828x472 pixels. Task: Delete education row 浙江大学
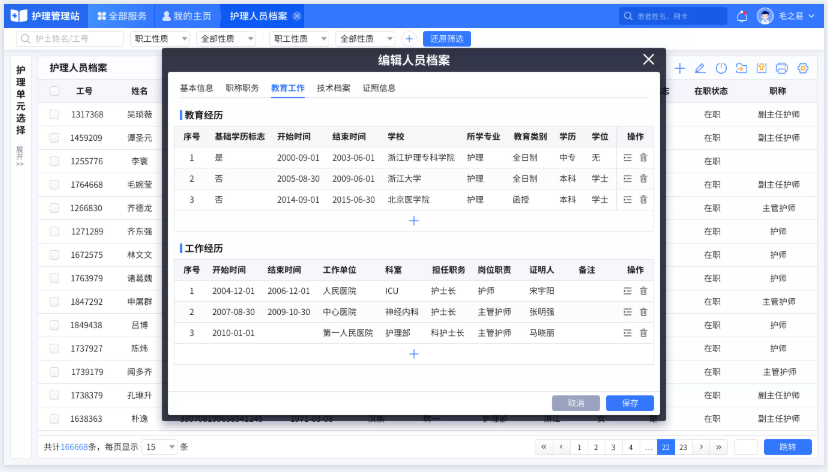pos(643,178)
